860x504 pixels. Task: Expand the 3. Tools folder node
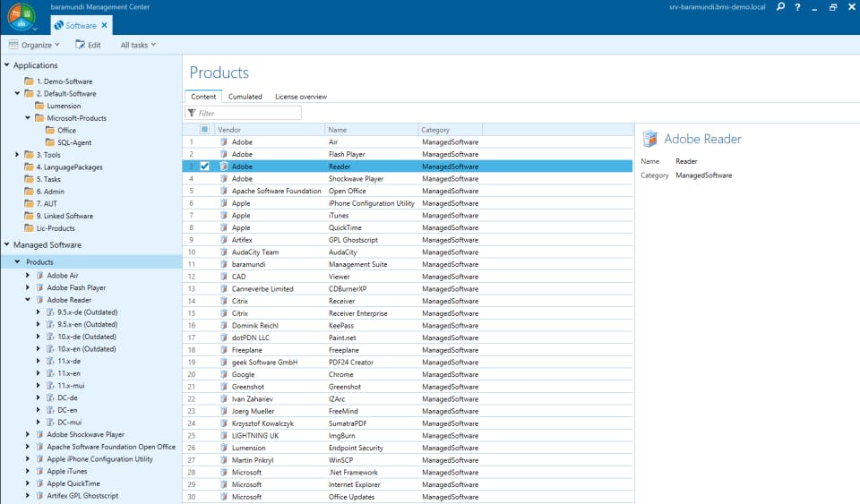pyautogui.click(x=17, y=155)
